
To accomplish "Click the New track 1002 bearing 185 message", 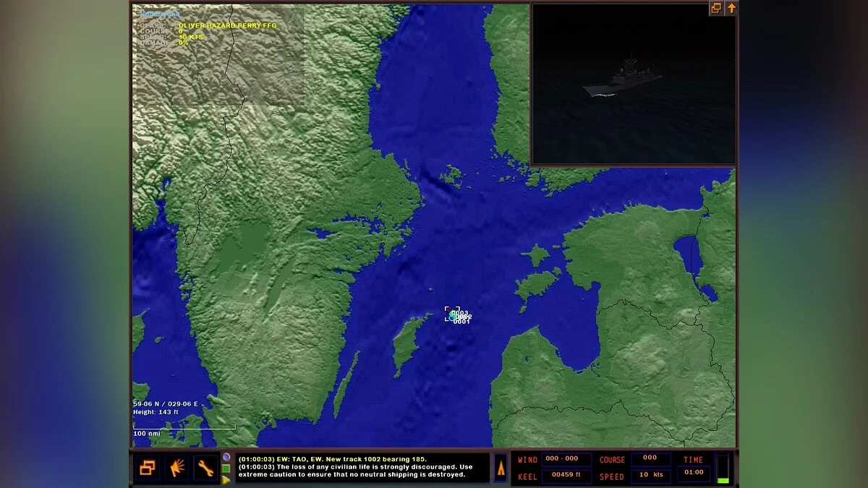I will 332,459.
